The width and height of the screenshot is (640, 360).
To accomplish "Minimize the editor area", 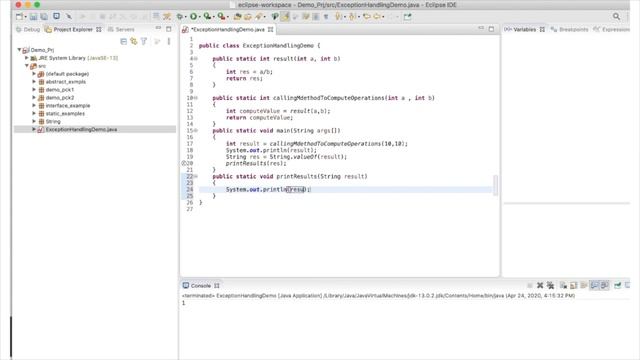I will (x=481, y=29).
